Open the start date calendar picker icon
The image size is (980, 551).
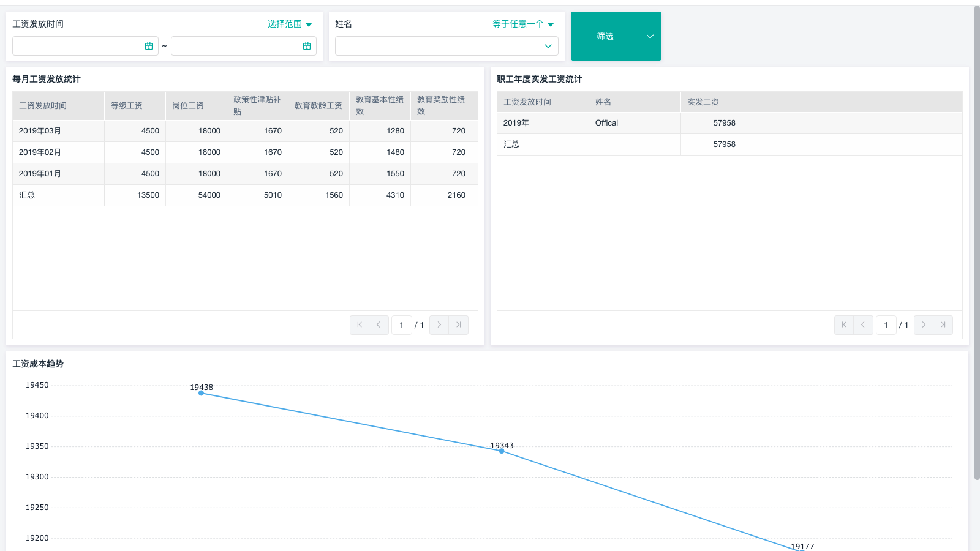[149, 46]
